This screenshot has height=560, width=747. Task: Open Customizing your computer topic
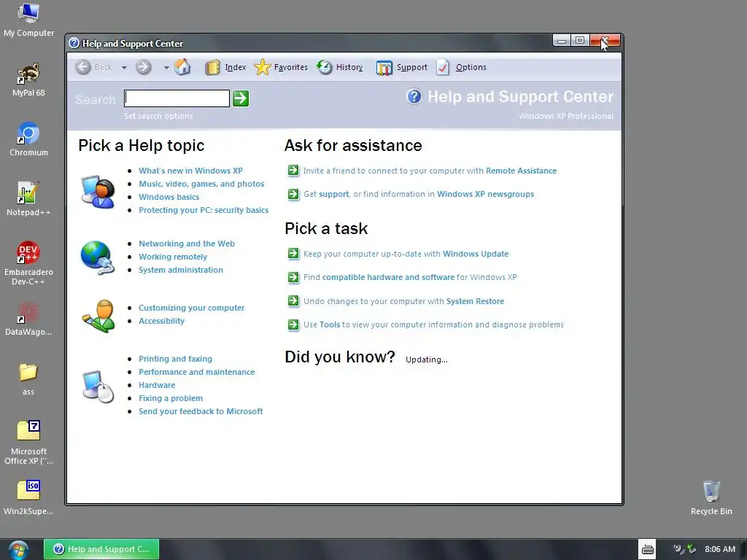[192, 308]
